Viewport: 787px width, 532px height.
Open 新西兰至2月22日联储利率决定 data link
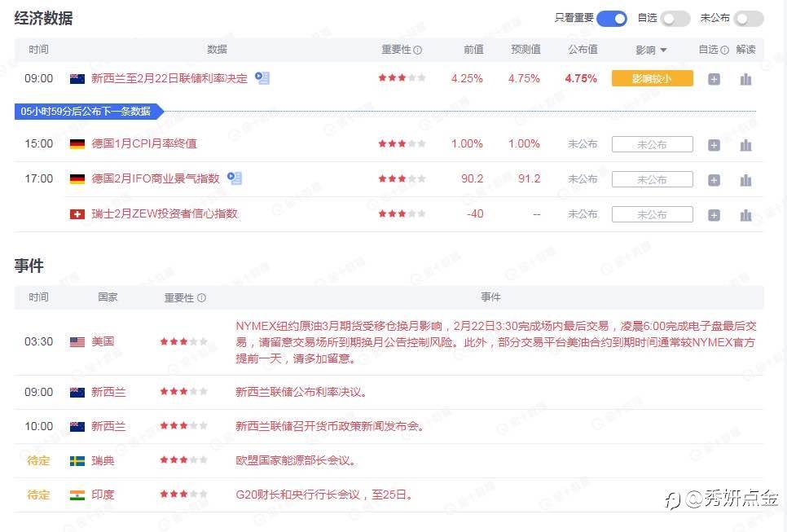(169, 78)
